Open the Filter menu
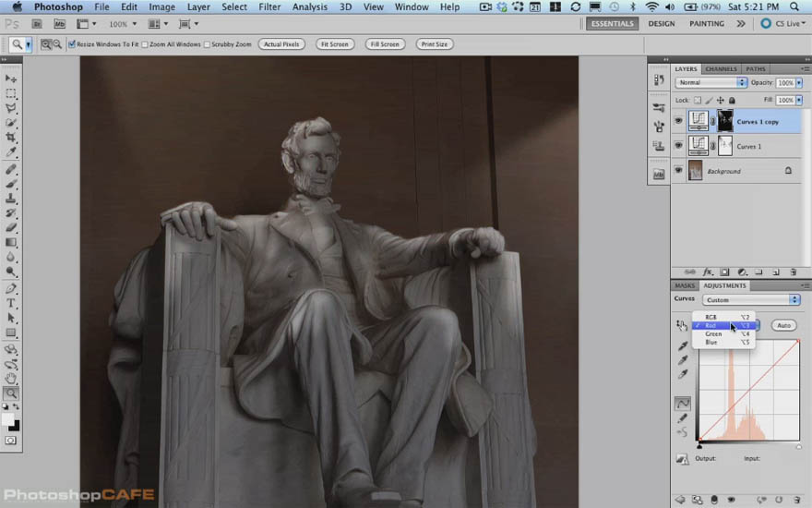Viewport: 812px width, 508px height. (x=269, y=6)
